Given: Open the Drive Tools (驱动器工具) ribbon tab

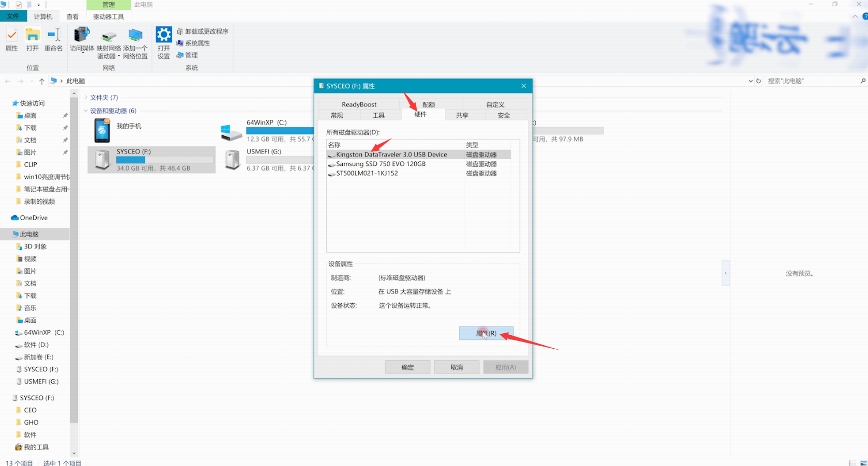Looking at the screenshot, I should (109, 17).
